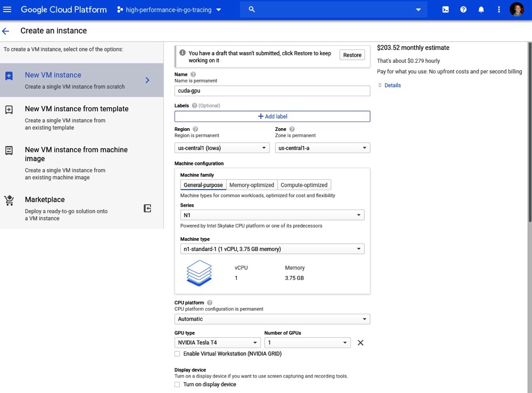The image size is (532, 393).
Task: Select the Marketplace option
Action: pyautogui.click(x=82, y=208)
